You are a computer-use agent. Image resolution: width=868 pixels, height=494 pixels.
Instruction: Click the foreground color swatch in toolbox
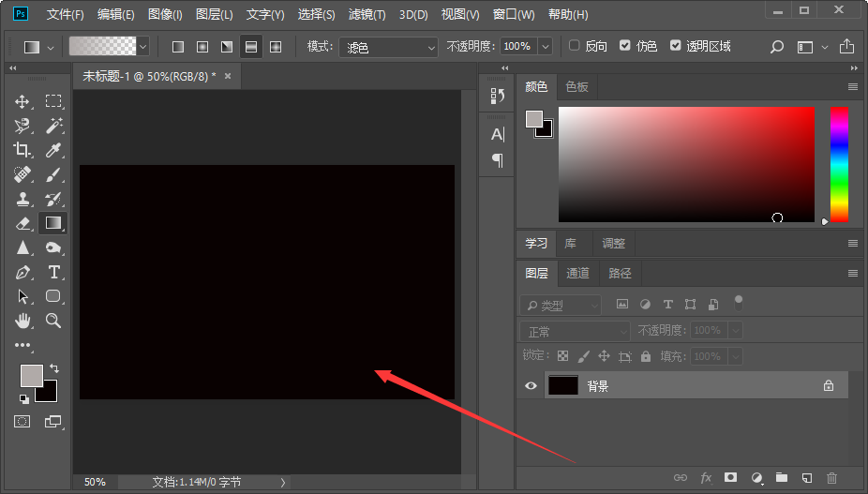click(x=32, y=376)
